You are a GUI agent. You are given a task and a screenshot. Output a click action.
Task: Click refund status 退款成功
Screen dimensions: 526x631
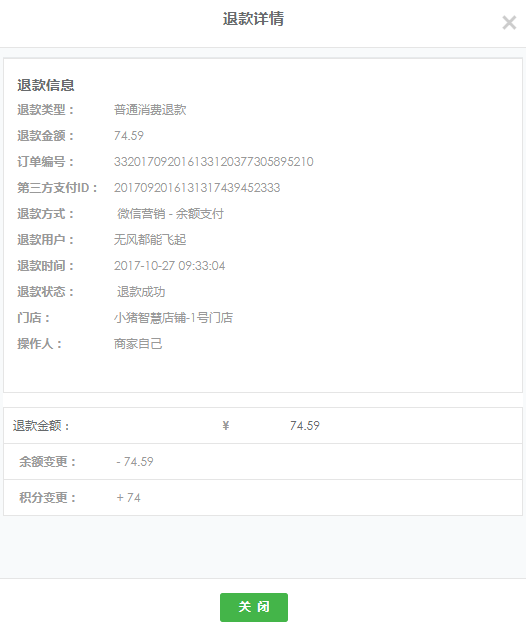pos(141,292)
